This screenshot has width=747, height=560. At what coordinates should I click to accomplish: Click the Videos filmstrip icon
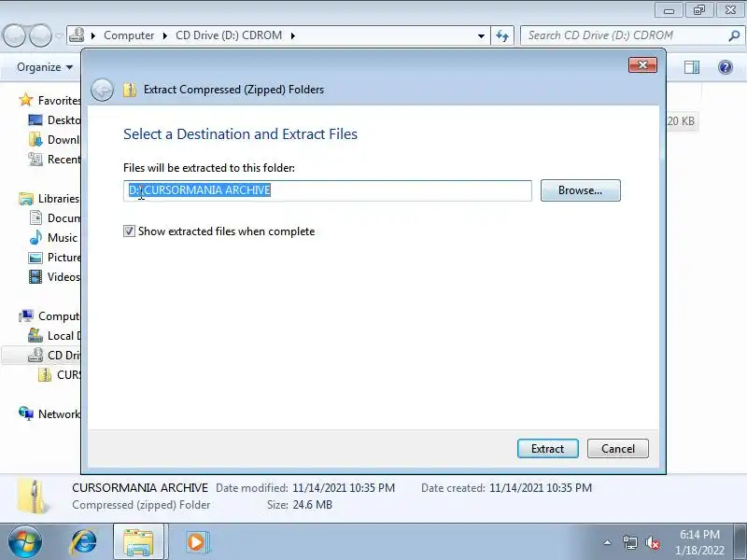tap(35, 276)
